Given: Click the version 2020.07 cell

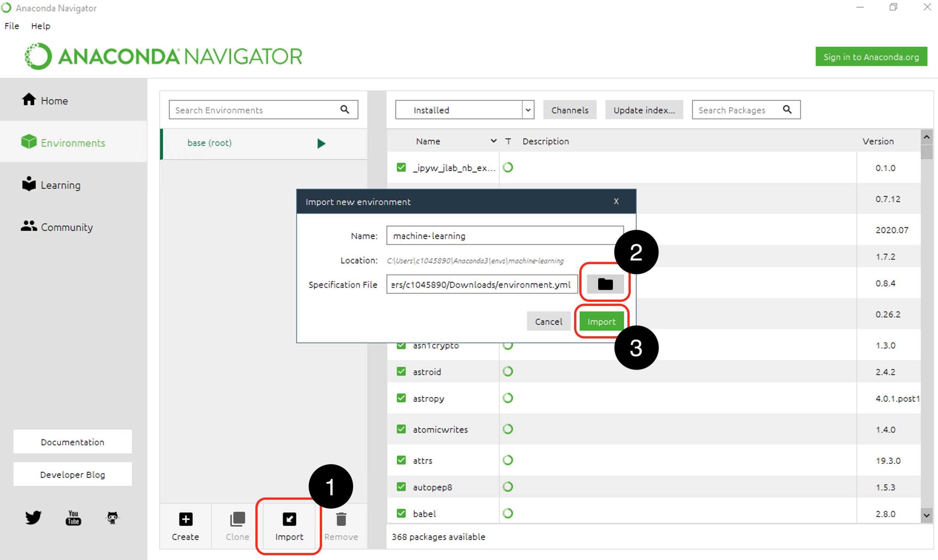Looking at the screenshot, I should (892, 230).
